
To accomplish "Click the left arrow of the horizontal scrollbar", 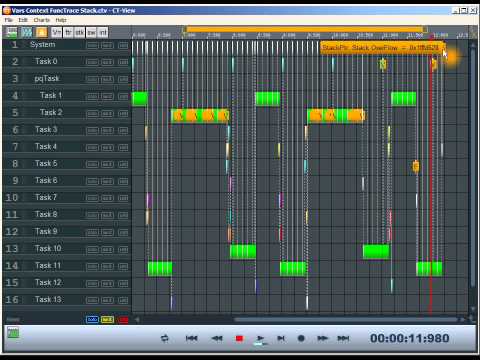I will (x=137, y=320).
